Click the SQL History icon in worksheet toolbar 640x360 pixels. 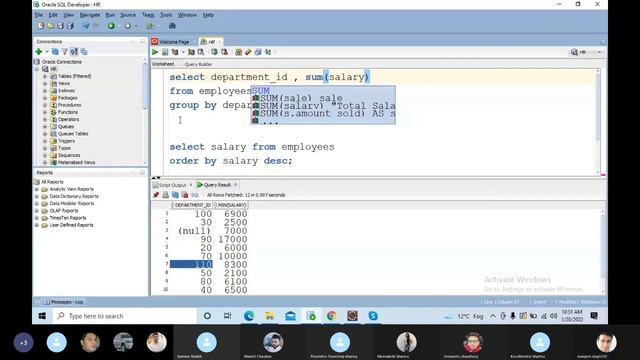point(258,52)
